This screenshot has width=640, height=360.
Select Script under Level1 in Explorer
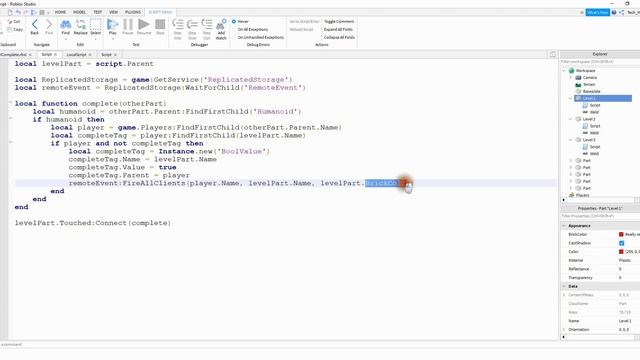[x=595, y=105]
